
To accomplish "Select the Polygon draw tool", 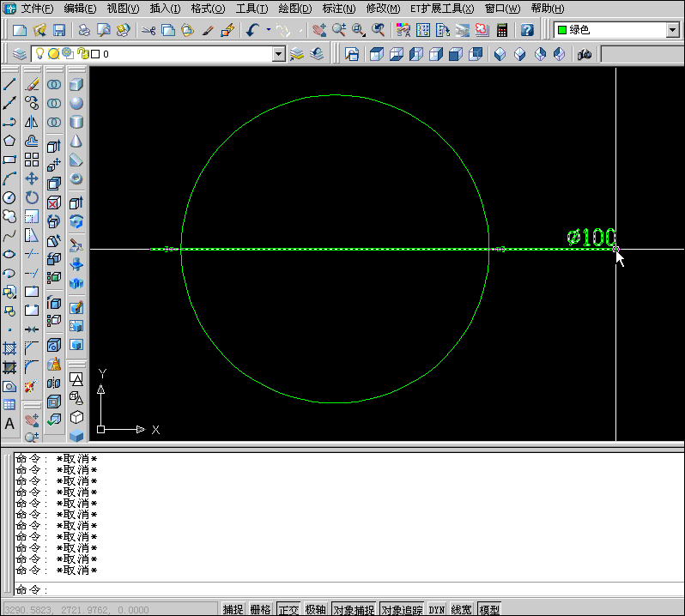I will (x=9, y=141).
